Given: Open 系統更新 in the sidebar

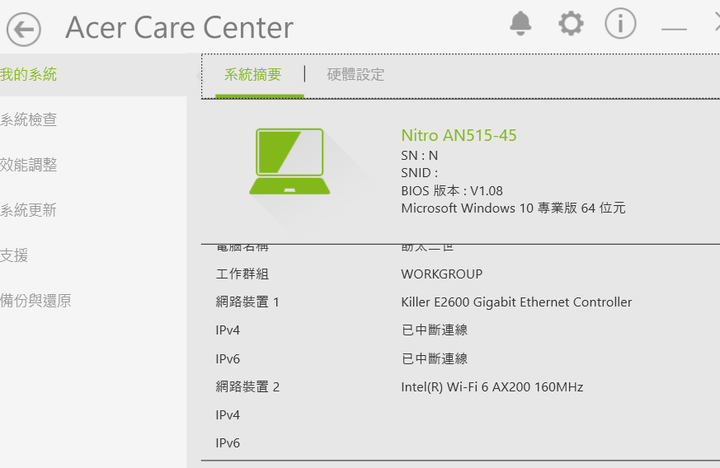Looking at the screenshot, I should coord(28,210).
